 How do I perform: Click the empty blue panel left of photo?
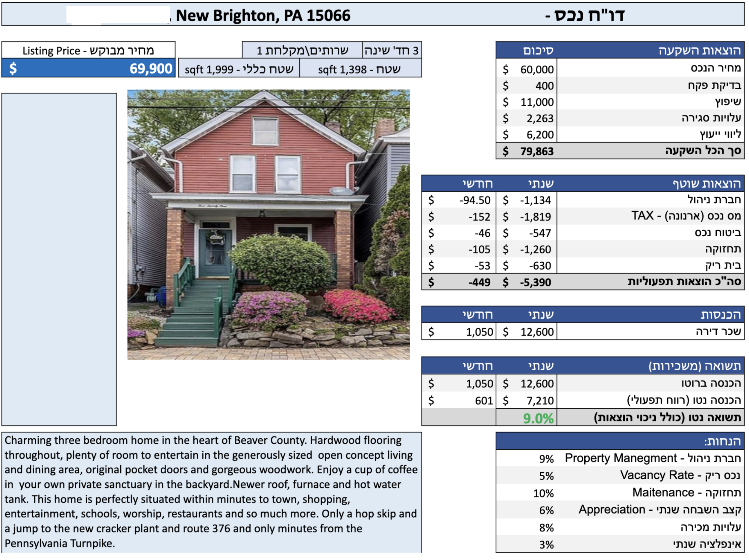click(59, 259)
